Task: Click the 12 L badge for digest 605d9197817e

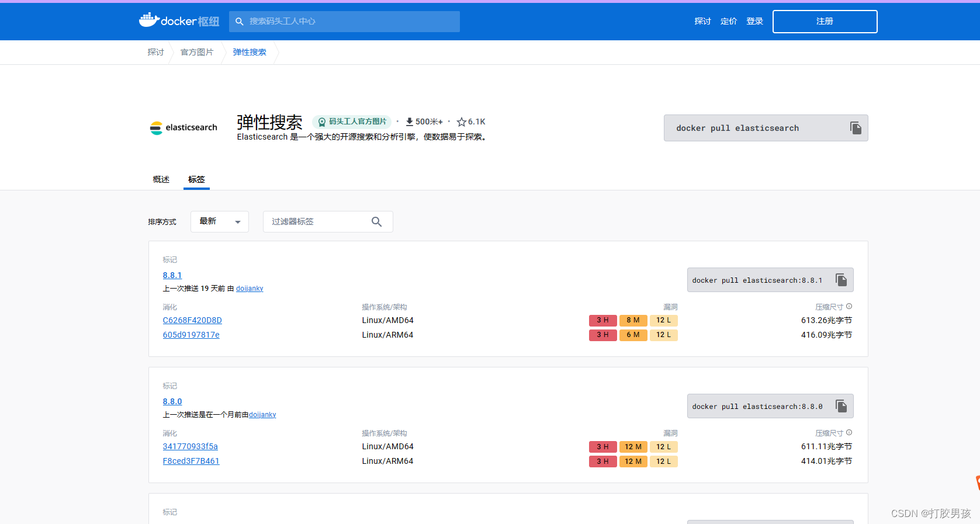Action: (x=663, y=335)
